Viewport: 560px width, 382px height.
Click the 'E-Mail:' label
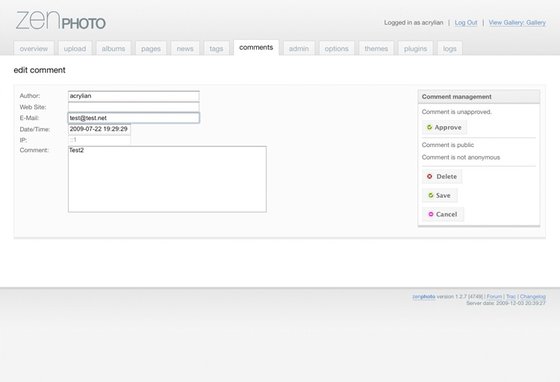29,118
